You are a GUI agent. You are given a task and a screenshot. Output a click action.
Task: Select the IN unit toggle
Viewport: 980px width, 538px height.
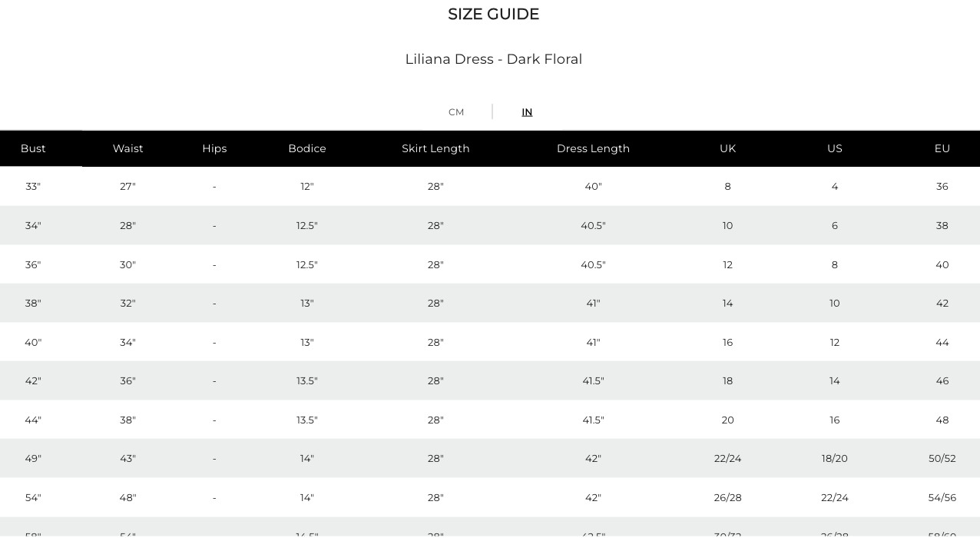click(527, 112)
